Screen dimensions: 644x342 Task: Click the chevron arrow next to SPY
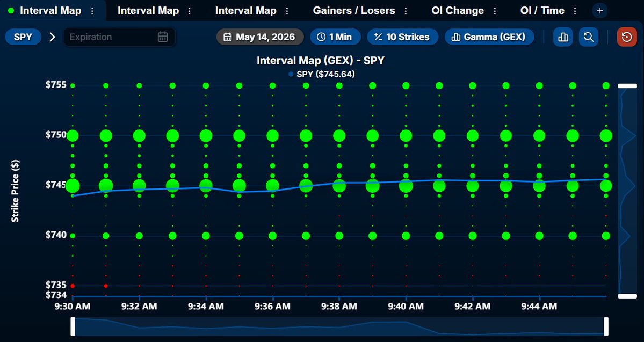tap(52, 37)
